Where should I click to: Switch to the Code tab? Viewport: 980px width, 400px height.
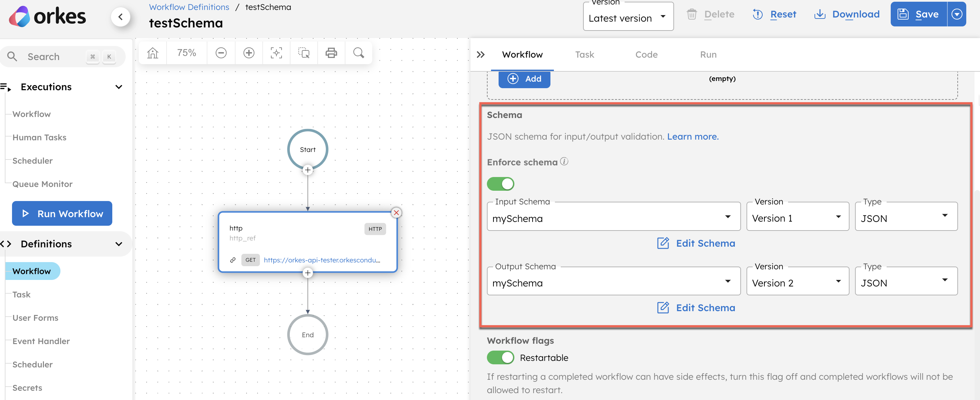pos(646,55)
